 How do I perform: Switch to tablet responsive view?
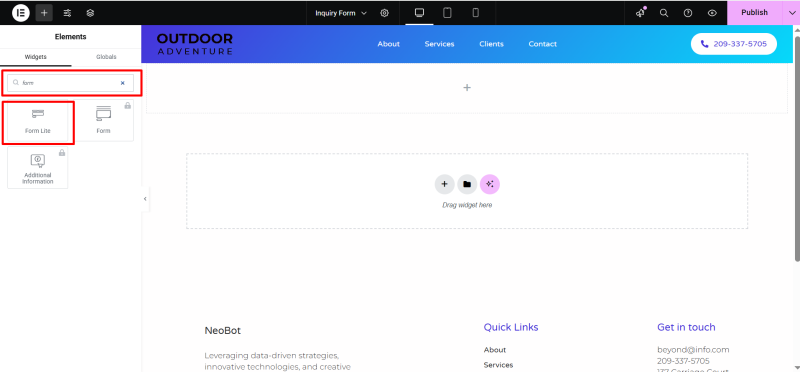point(447,13)
